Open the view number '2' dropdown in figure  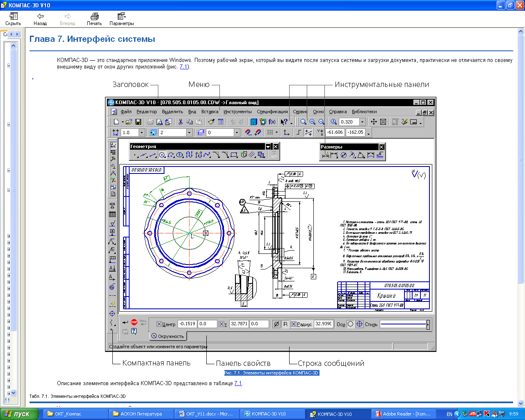point(189,132)
